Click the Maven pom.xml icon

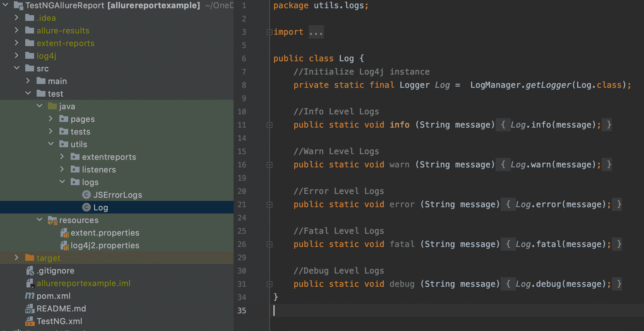click(x=30, y=296)
